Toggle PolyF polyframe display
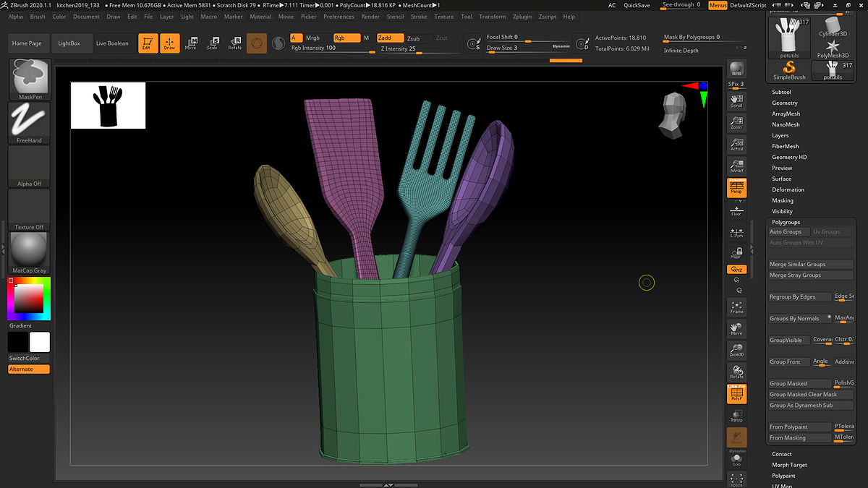The width and height of the screenshot is (868, 488). (736, 393)
